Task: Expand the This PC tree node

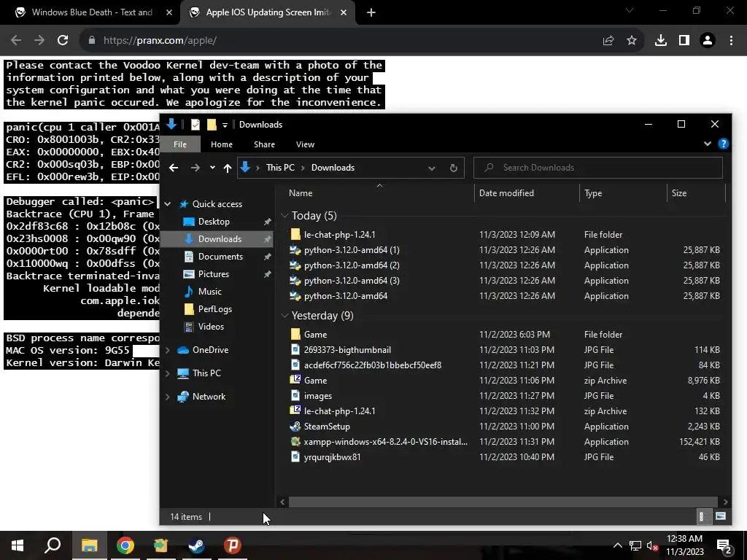Action: (168, 373)
